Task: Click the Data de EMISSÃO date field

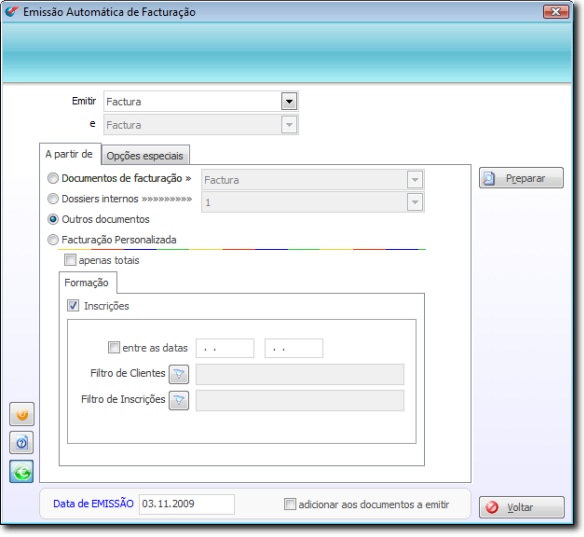Action: 187,504
